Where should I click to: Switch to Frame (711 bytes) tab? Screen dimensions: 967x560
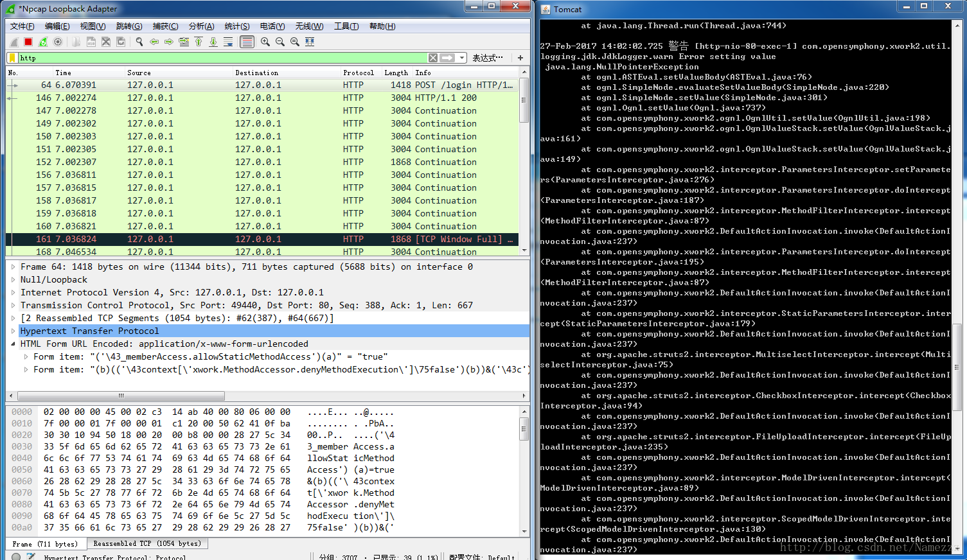coord(44,544)
